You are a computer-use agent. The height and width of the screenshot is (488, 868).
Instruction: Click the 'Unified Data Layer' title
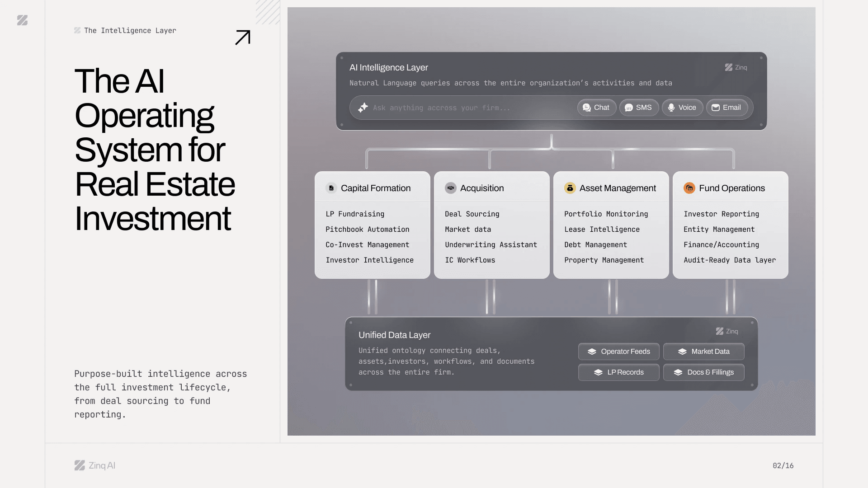coord(395,335)
